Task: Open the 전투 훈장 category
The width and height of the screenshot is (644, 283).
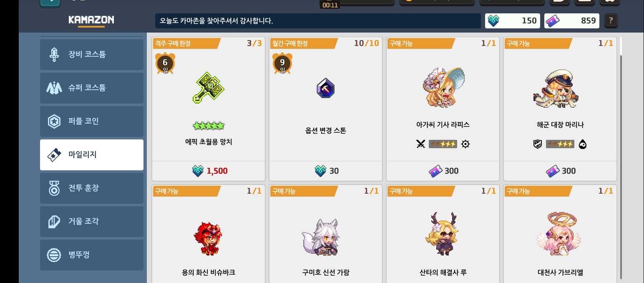Action: tap(92, 188)
